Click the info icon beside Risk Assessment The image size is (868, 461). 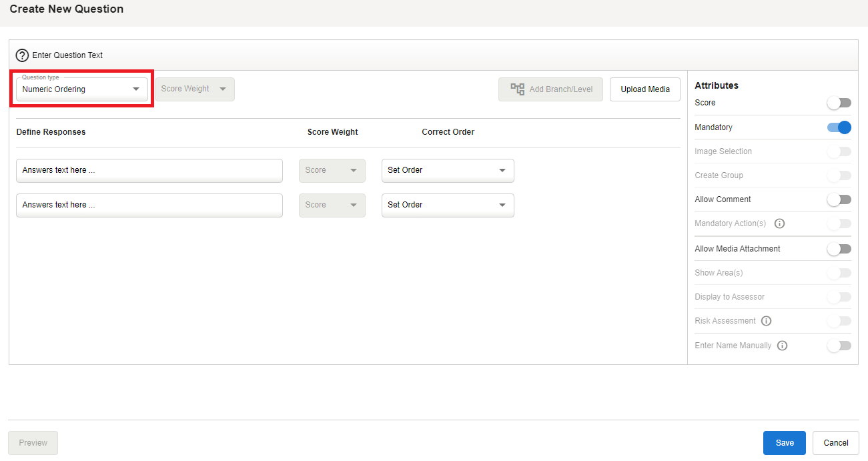[x=766, y=321]
